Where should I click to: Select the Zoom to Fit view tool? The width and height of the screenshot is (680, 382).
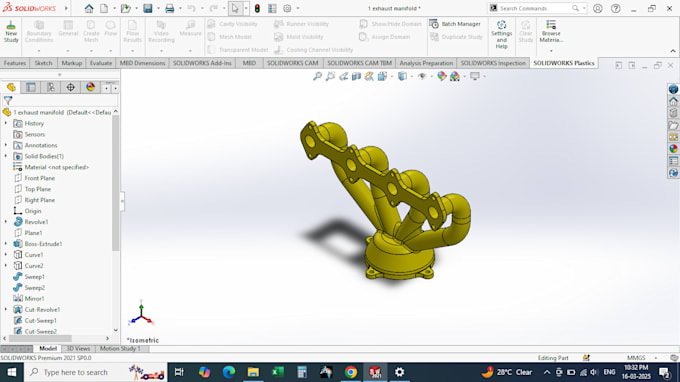coord(317,76)
